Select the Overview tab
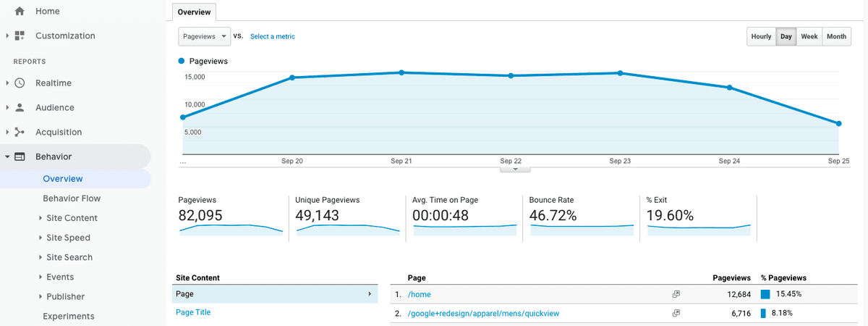The image size is (868, 326). pos(195,12)
